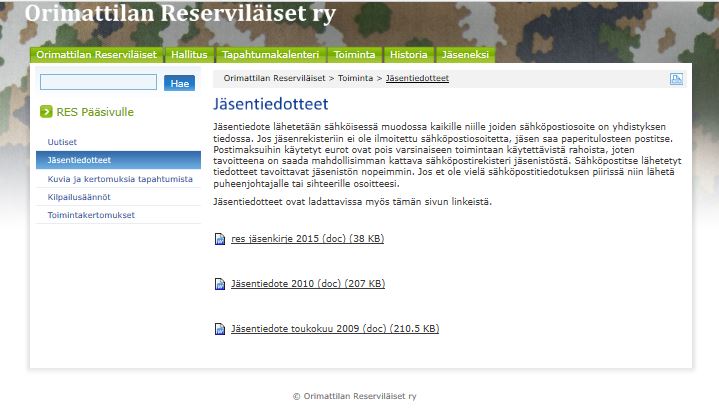Click the print page icon in breadcrumb bar
719x414 pixels.
pyautogui.click(x=676, y=78)
